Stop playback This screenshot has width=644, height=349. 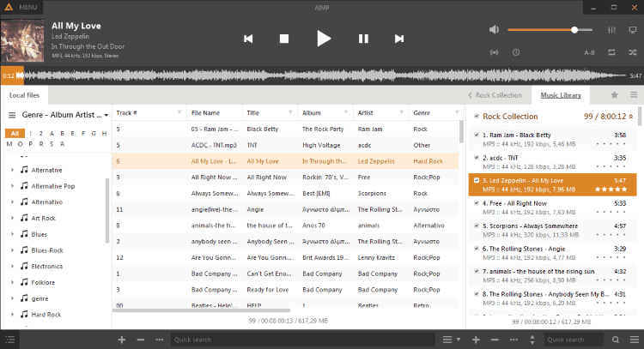284,39
